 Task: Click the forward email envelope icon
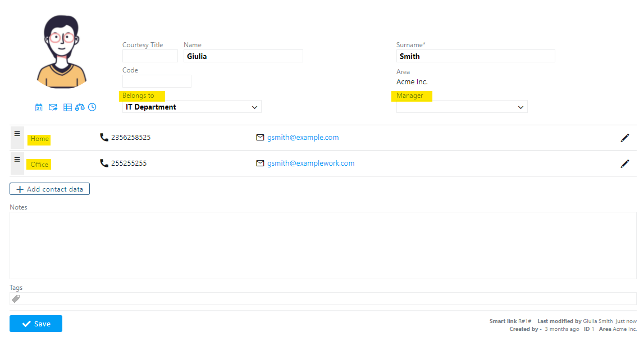(53, 107)
